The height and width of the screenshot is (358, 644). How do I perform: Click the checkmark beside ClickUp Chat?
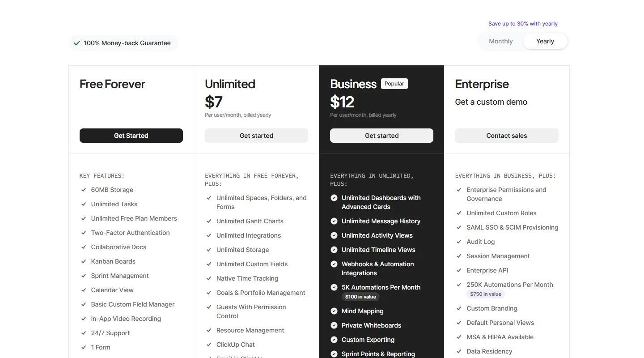click(x=209, y=345)
